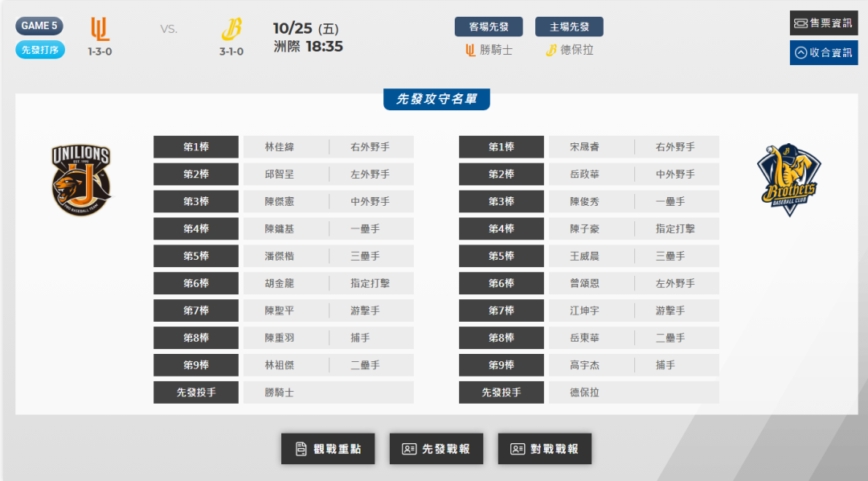Click the Brothers icon beside 德保拉
The height and width of the screenshot is (481, 868).
click(551, 51)
